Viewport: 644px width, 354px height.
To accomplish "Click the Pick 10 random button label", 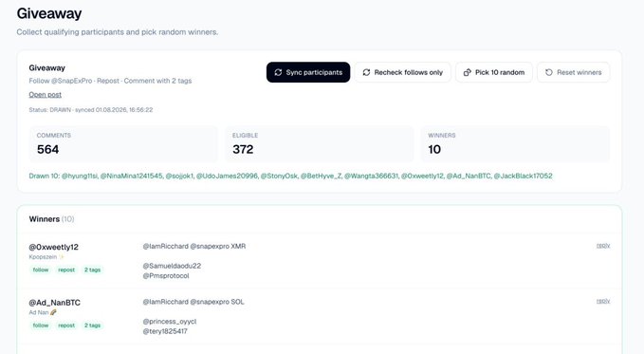I will click(500, 72).
